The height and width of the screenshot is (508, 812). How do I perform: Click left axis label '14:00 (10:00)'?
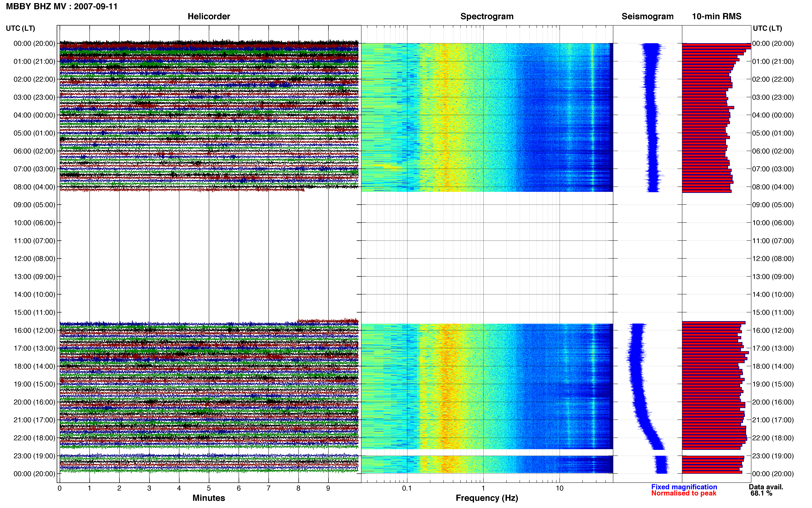pyautogui.click(x=34, y=295)
